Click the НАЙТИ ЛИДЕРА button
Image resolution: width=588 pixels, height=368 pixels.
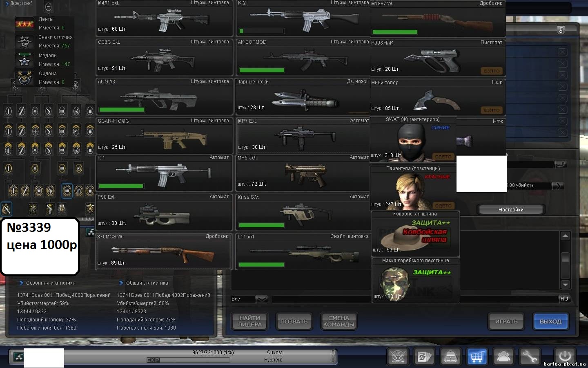point(250,321)
